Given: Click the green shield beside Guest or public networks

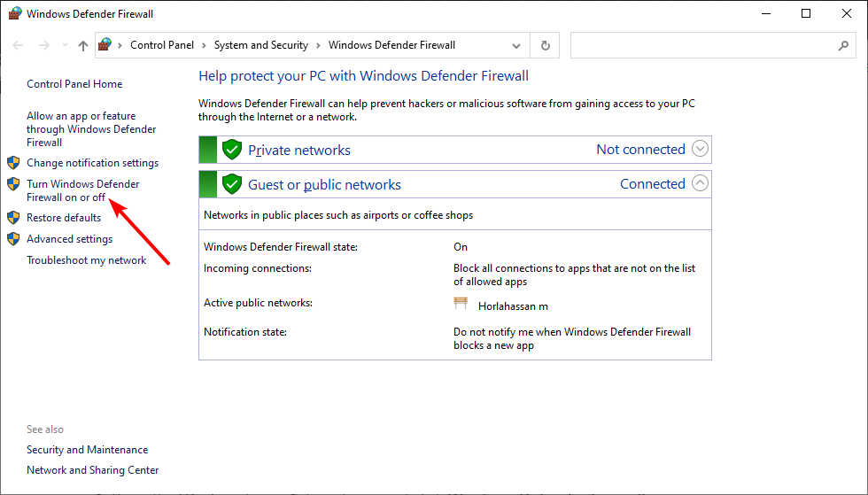Looking at the screenshot, I should tap(232, 184).
